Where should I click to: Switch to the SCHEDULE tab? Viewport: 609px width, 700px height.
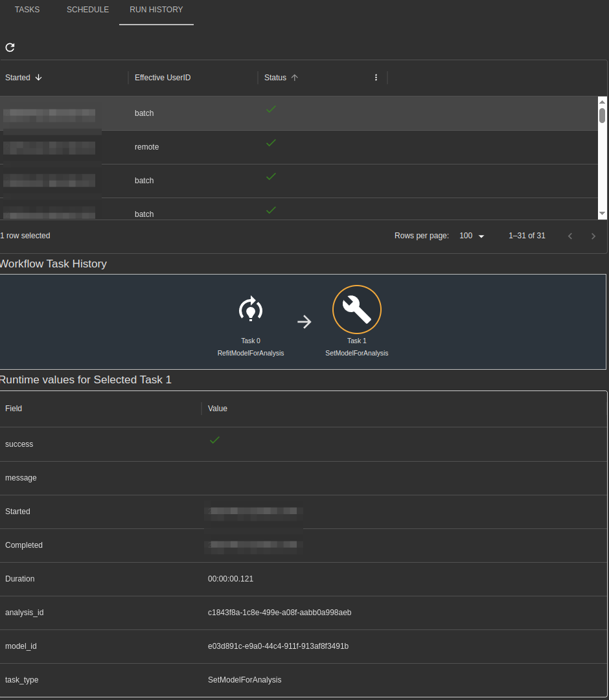(87, 9)
